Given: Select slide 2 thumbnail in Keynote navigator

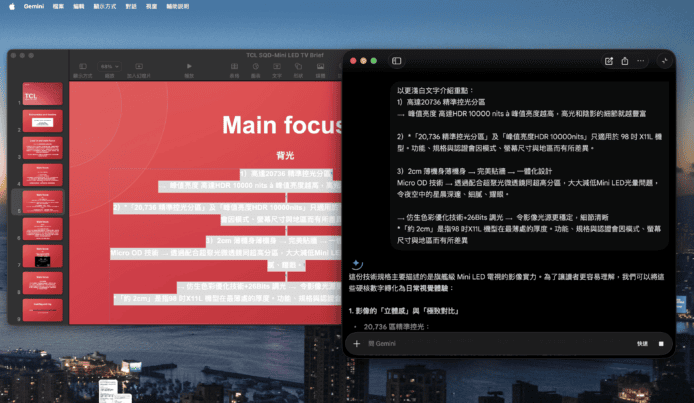Looking at the screenshot, I should [x=42, y=121].
